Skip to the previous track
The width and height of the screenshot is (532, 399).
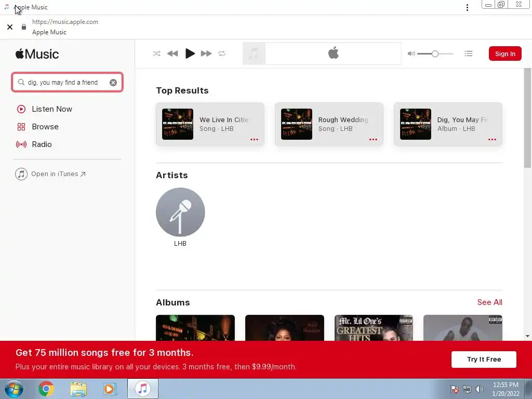[172, 54]
